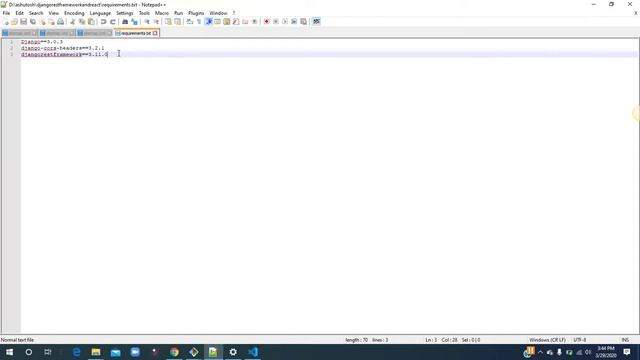Click Save recorded macro icon

pos(303,22)
